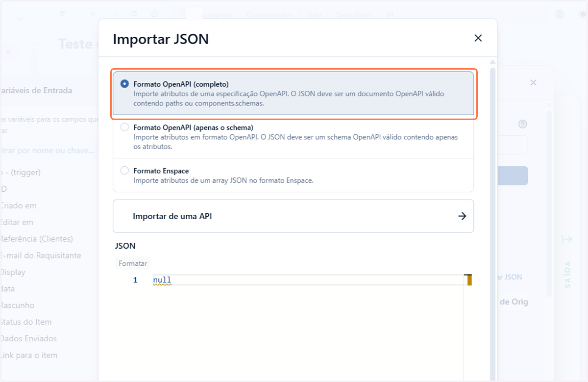The height and width of the screenshot is (382, 588).
Task: Click line number 1 in editor gutter
Action: coord(135,280)
